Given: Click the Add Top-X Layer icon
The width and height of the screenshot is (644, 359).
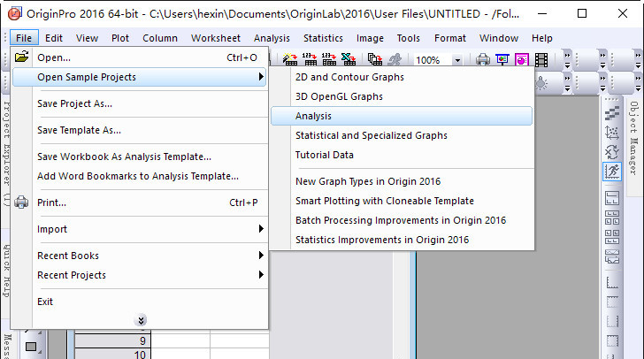Looking at the screenshot, I should (612, 302).
